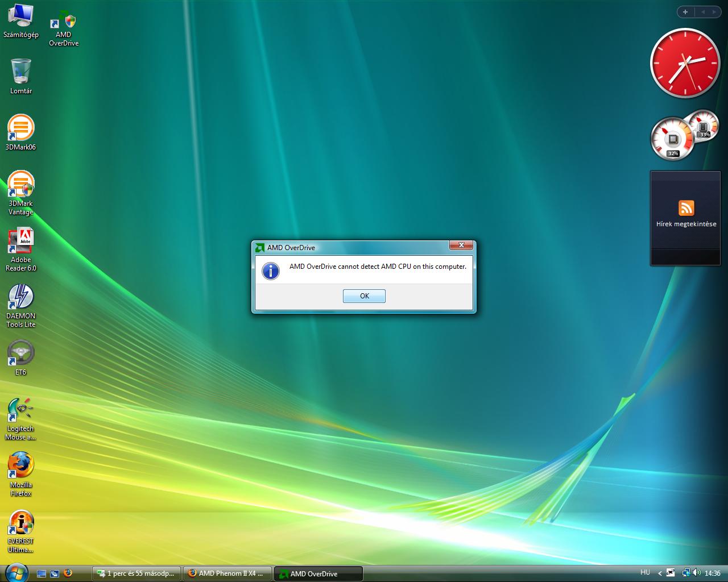Screen dimensions: 728x582
Task: Click the sidebar next gadgets page arrow
Action: [x=714, y=12]
